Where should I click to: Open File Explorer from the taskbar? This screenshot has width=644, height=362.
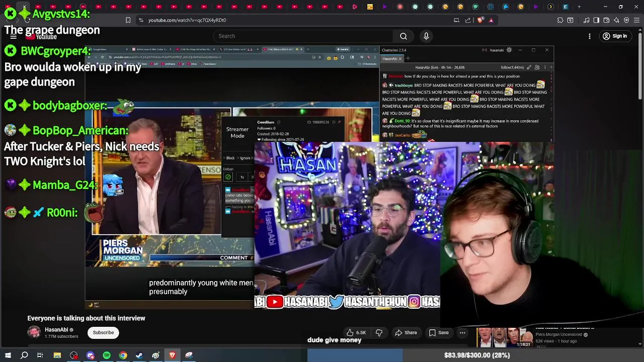[57, 355]
